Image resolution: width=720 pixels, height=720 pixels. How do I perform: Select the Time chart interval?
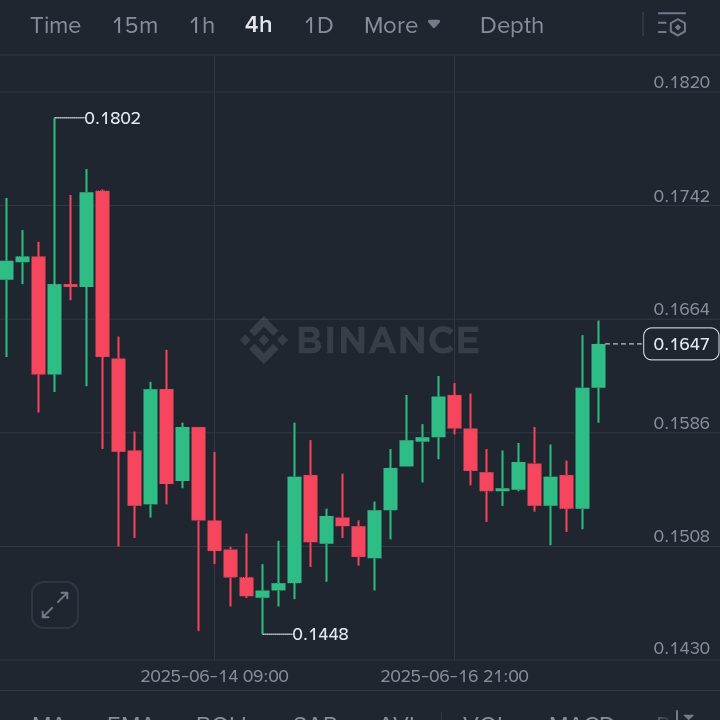[x=55, y=25]
